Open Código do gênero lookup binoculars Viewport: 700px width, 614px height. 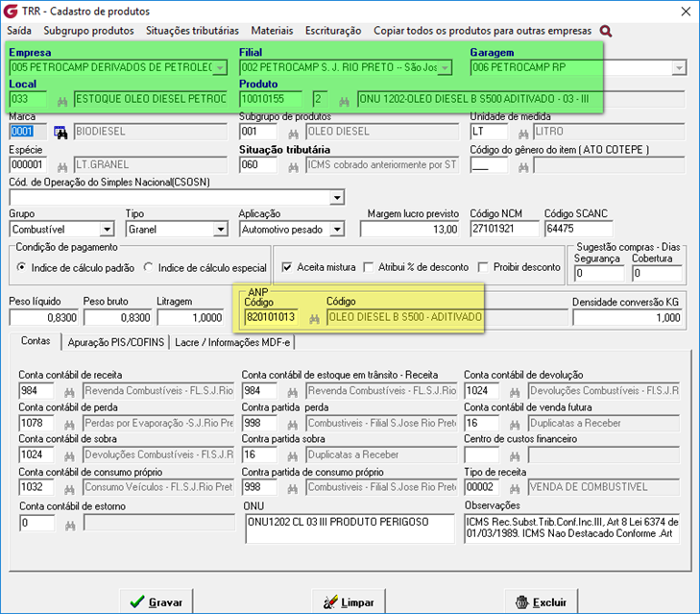tap(523, 167)
